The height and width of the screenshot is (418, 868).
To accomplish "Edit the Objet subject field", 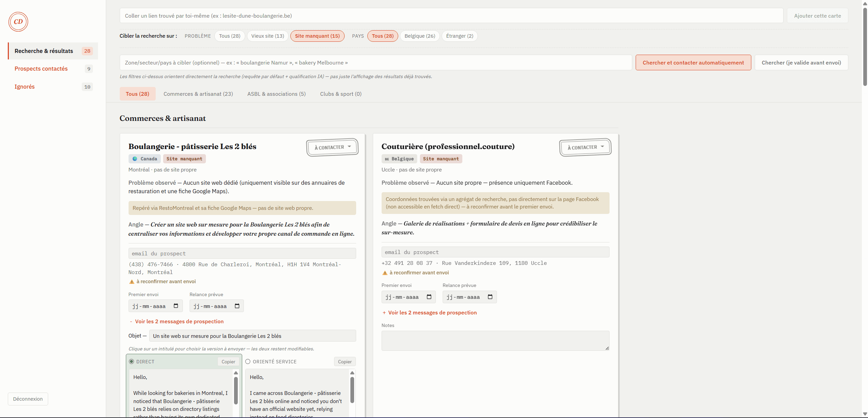I will [252, 336].
